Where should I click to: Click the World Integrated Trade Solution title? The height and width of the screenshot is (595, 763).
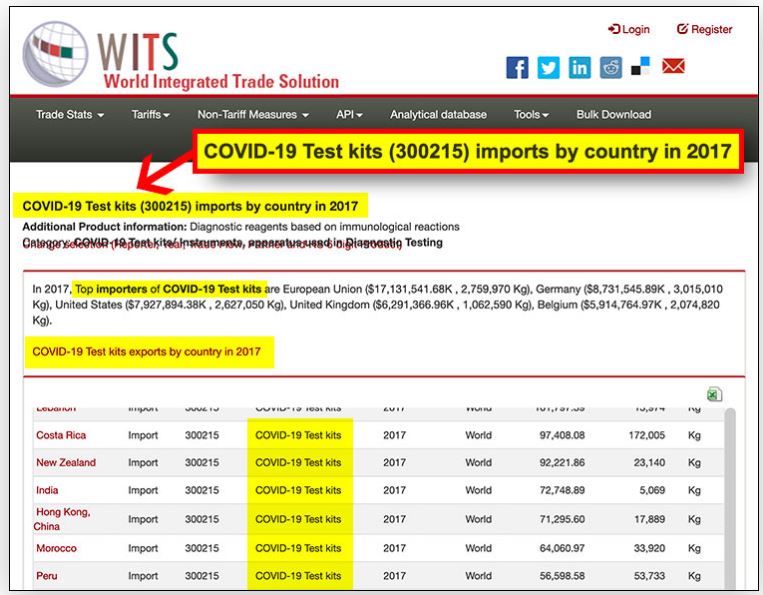pyautogui.click(x=221, y=81)
